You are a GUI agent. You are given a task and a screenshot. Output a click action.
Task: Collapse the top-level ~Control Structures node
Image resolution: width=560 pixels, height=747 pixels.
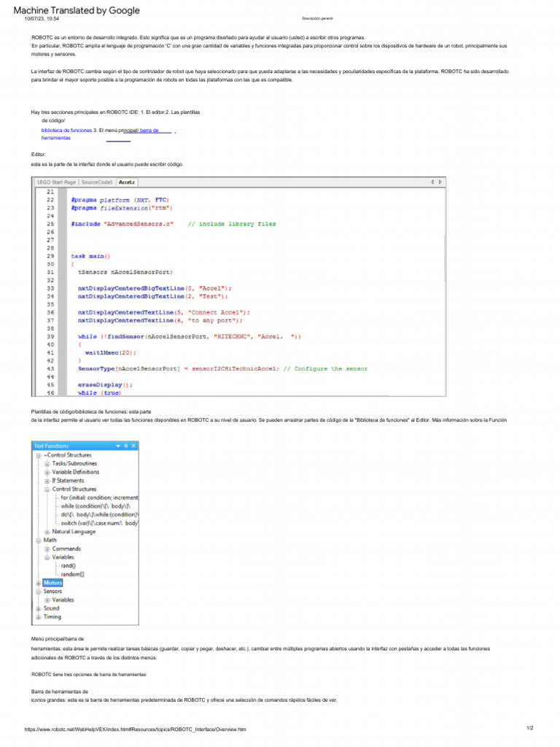[39, 455]
